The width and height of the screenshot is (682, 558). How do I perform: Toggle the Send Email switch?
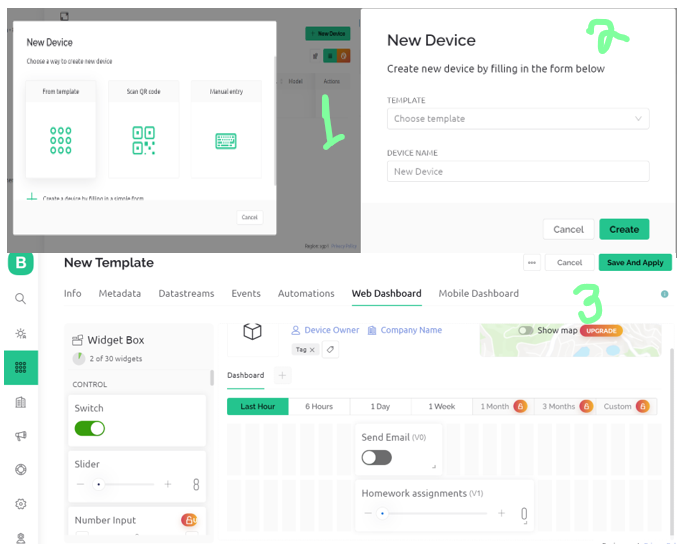[x=377, y=458]
